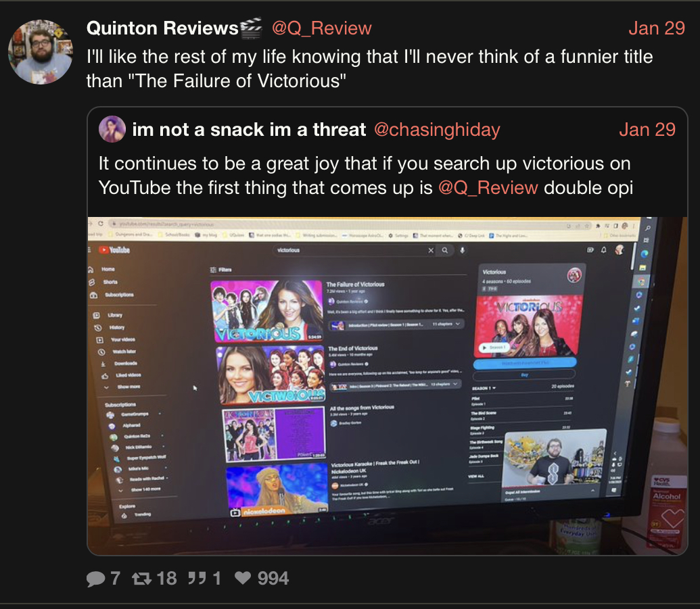Click the victorious search input field
700x609 pixels.
coord(348,250)
